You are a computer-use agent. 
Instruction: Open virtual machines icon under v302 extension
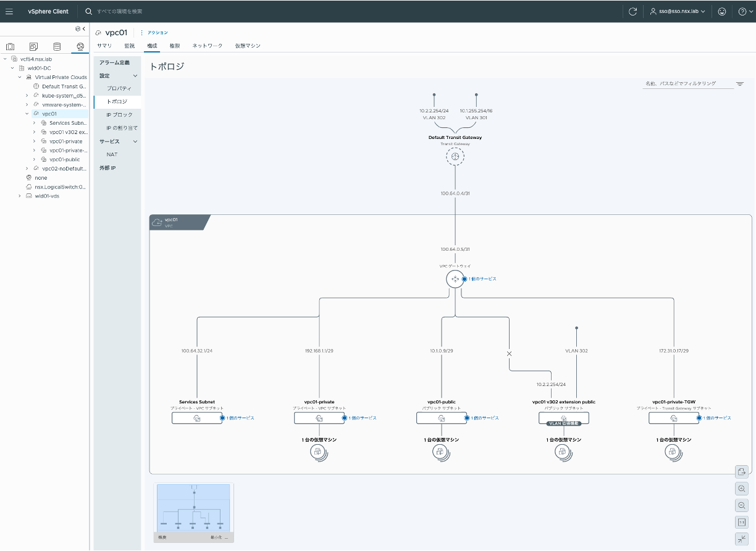[x=564, y=452]
